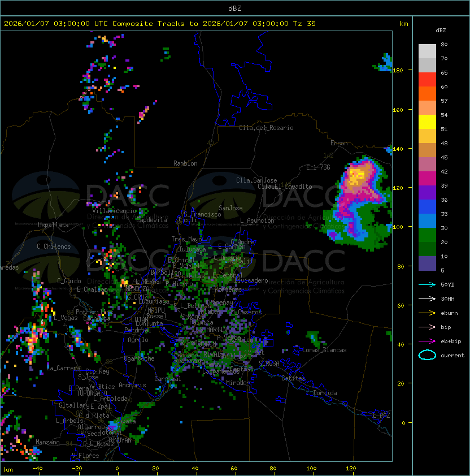Click the 'C_Chilenos' map label
470x476 pixels.
point(54,246)
